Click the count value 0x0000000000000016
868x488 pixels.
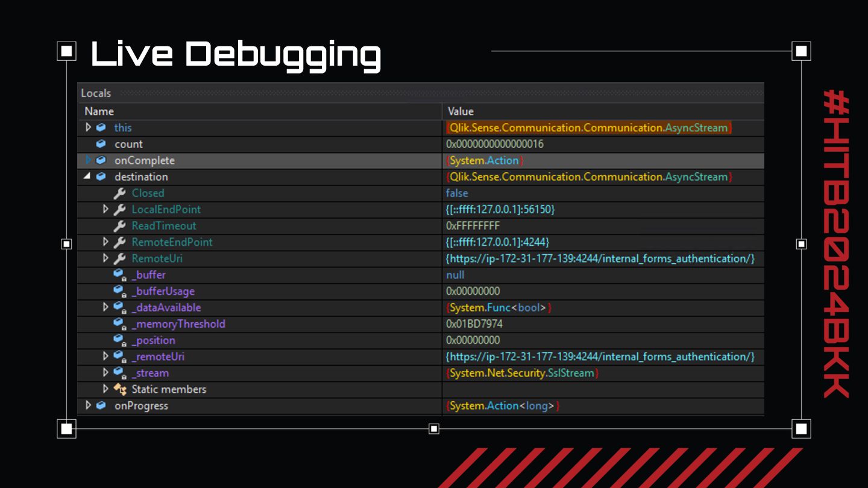(x=495, y=144)
